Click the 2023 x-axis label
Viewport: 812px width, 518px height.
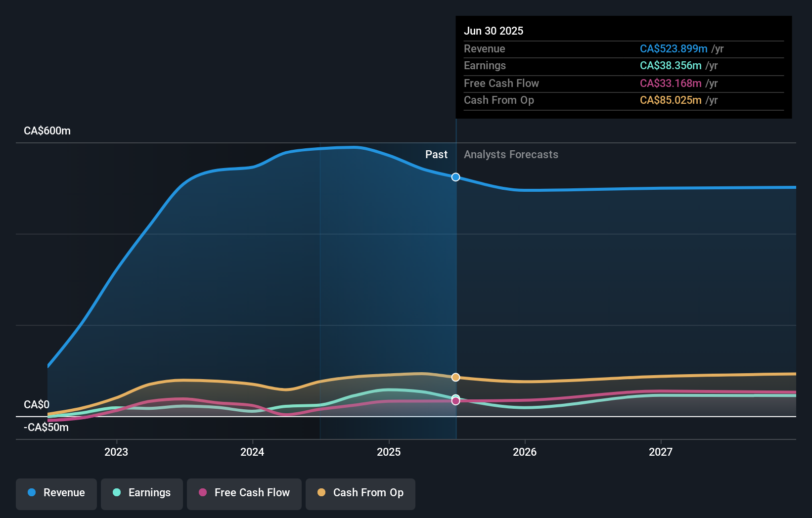pyautogui.click(x=116, y=452)
